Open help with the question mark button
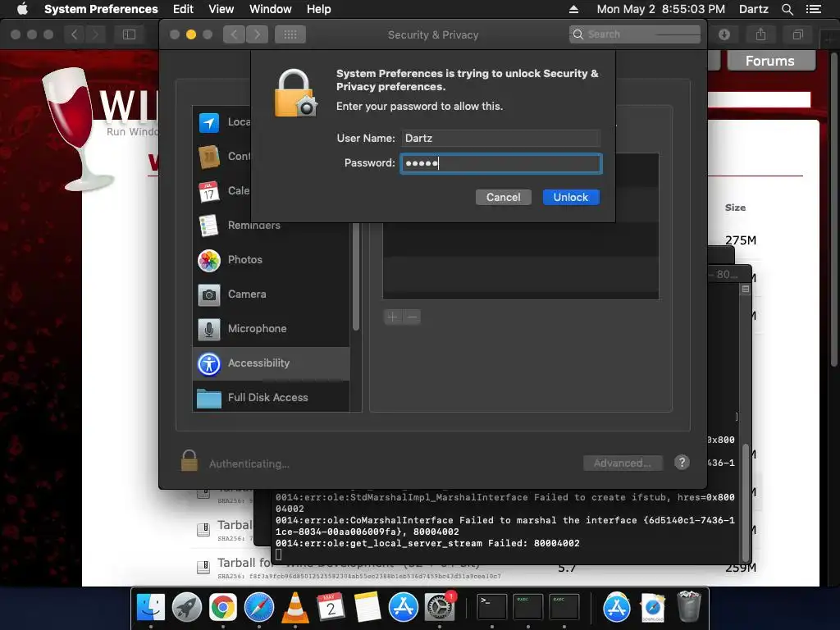This screenshot has height=630, width=840. click(x=682, y=463)
